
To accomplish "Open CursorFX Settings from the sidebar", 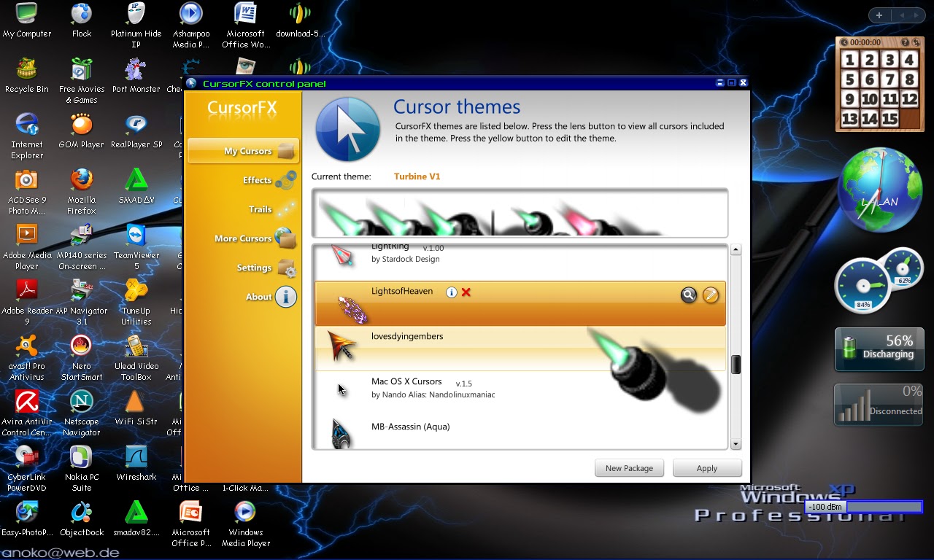I will [253, 268].
